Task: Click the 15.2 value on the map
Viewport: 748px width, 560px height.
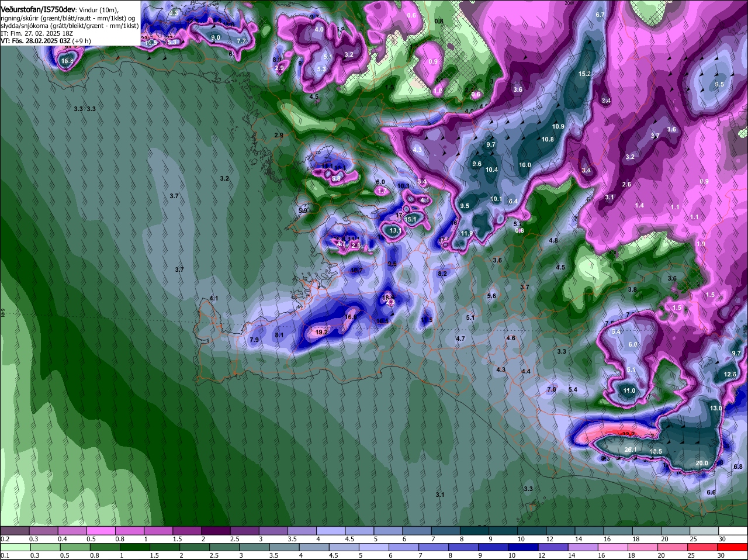Action: (584, 74)
